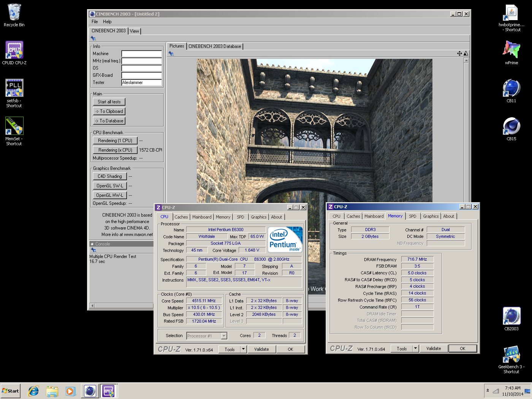The image size is (532, 399).
Task: Click the MHz (real freq.) input field
Action: (x=141, y=61)
